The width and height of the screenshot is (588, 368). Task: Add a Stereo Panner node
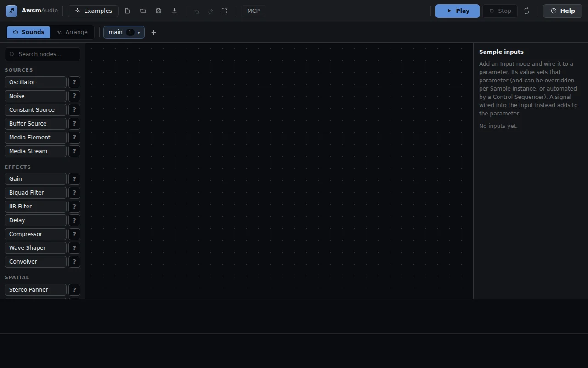[35, 290]
